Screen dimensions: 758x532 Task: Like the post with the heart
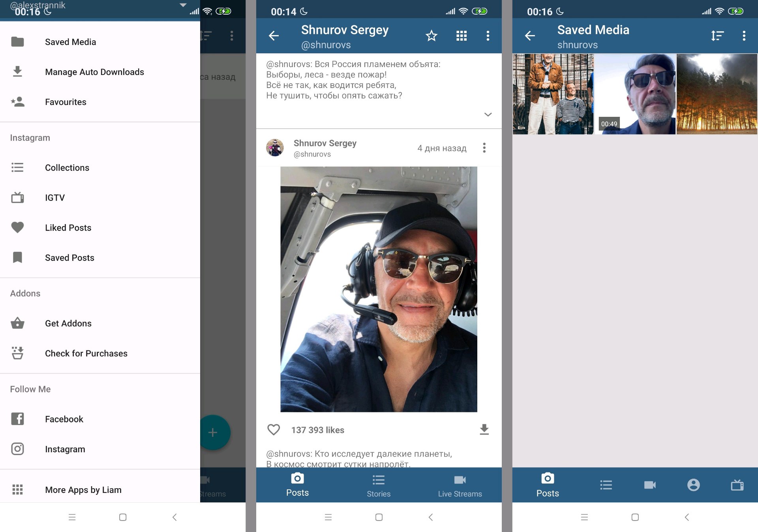pyautogui.click(x=274, y=430)
